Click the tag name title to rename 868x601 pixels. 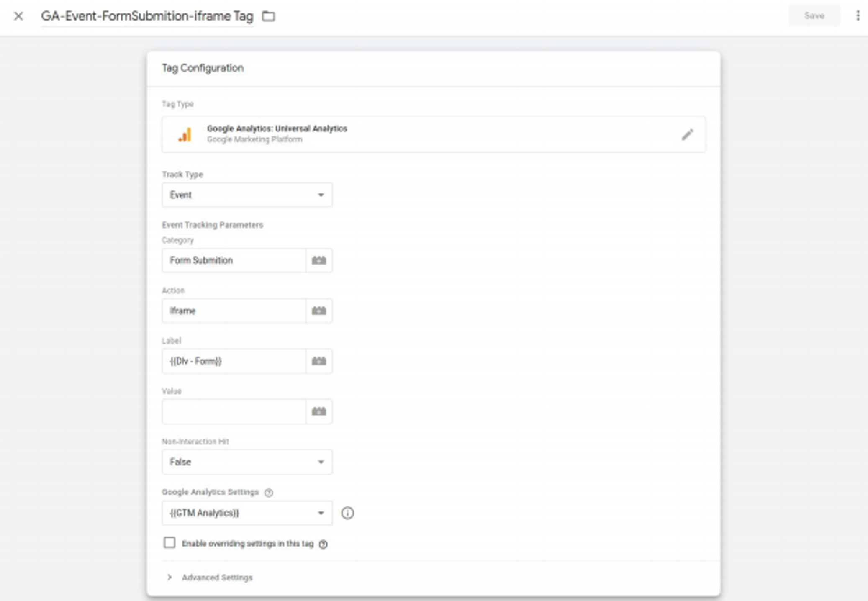(147, 16)
